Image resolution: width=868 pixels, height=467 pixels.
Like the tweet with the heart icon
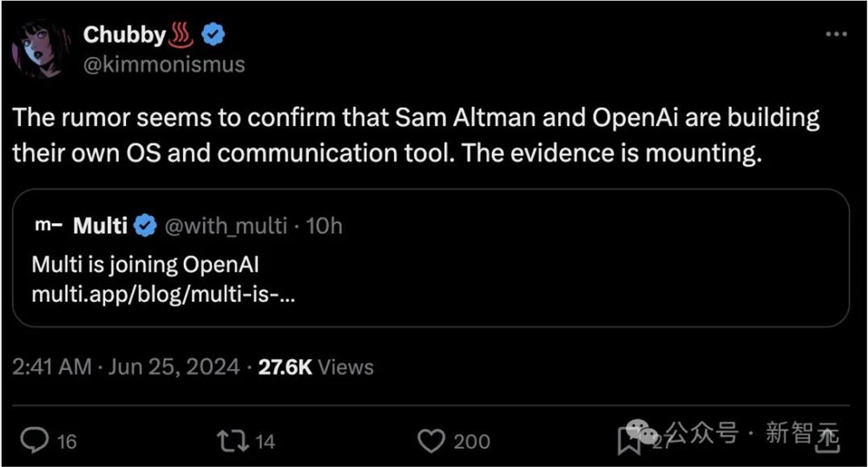[431, 441]
